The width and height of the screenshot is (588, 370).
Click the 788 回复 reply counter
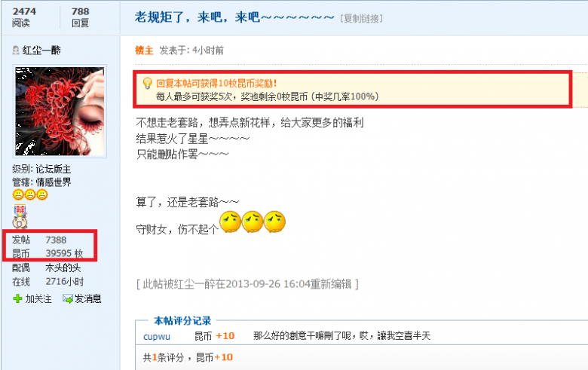[80, 17]
